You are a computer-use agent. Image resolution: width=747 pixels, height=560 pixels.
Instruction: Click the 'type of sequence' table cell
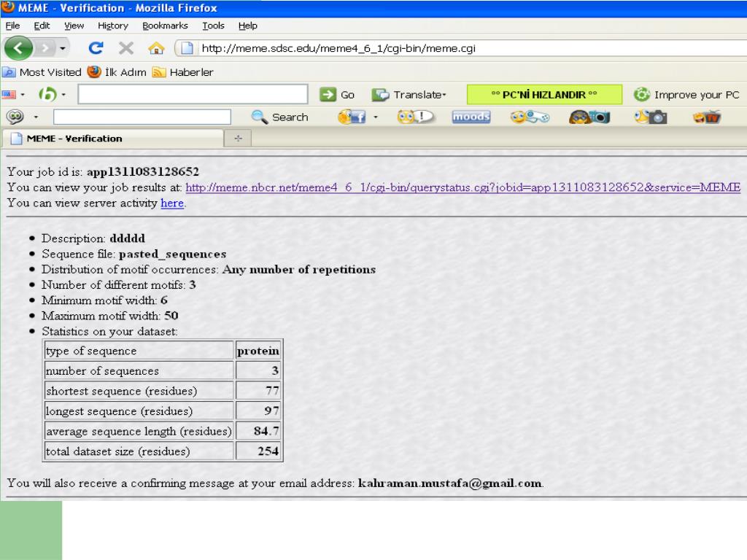[x=139, y=351]
